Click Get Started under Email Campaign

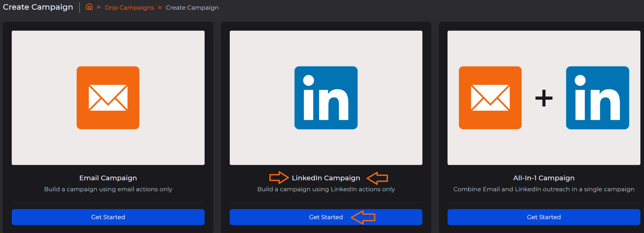tap(108, 217)
